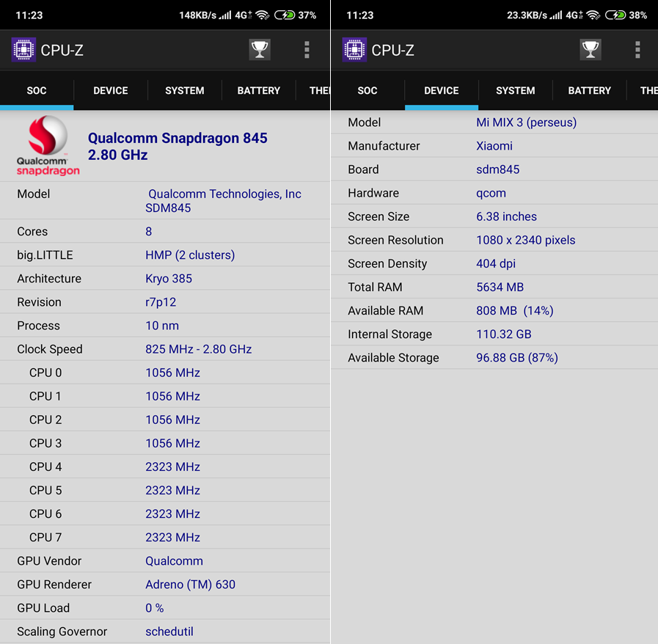658x644 pixels.
Task: Select the SOC tab in left screen
Action: click(37, 91)
